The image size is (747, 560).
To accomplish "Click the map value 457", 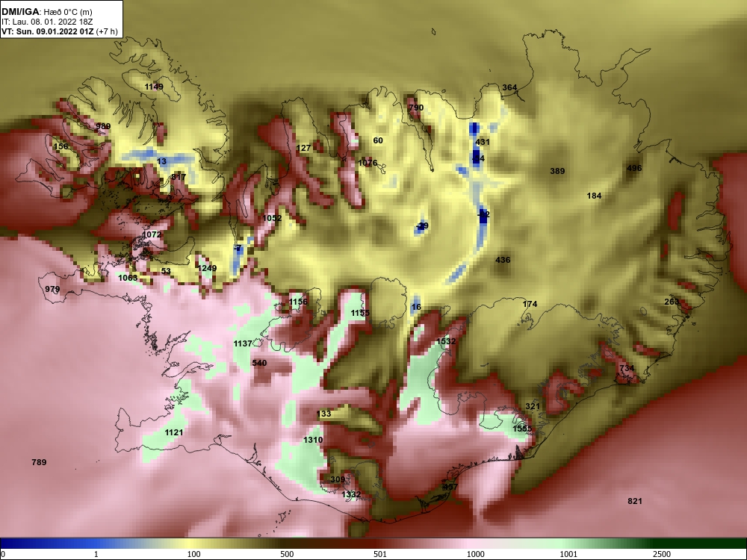I will point(450,487).
